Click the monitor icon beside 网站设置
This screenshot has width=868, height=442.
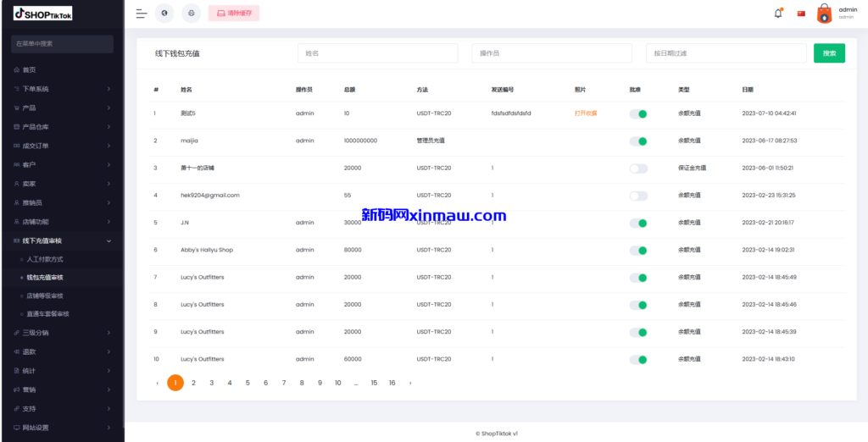(17, 428)
